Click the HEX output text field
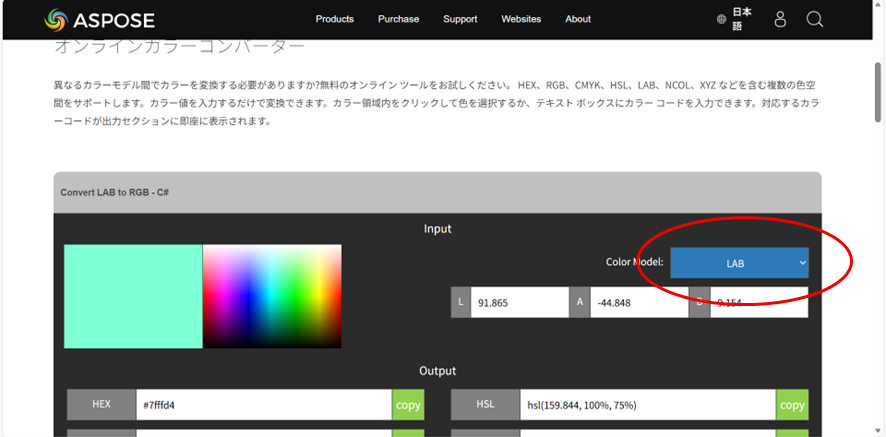 point(263,405)
